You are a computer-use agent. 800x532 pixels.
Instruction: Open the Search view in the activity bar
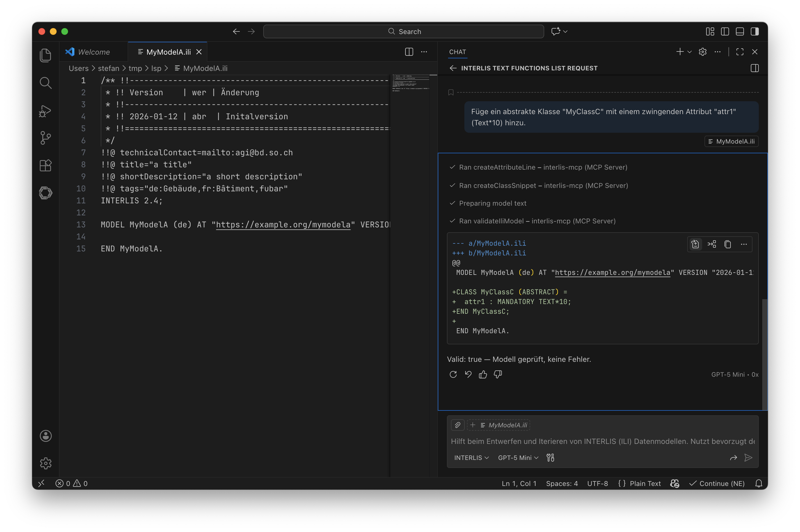(x=45, y=82)
